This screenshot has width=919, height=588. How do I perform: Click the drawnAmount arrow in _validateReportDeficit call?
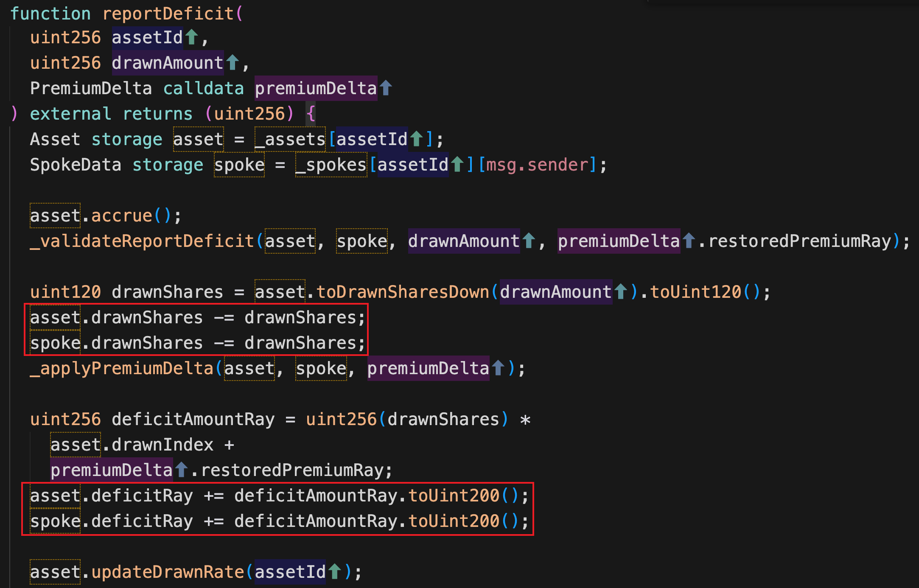pos(529,241)
